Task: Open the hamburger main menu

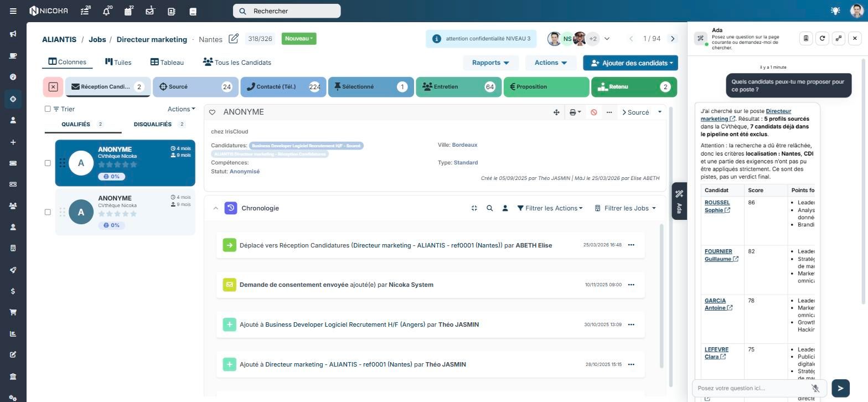Action: point(13,11)
